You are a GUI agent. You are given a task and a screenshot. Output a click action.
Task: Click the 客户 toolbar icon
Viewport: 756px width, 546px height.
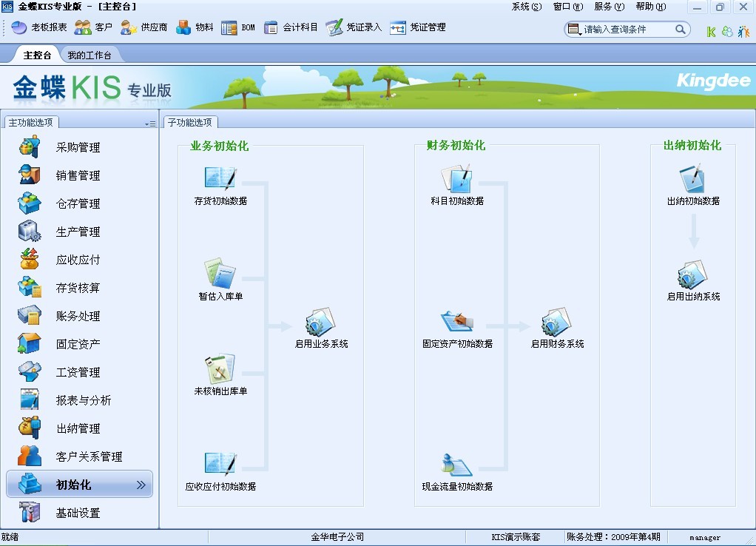[93, 27]
